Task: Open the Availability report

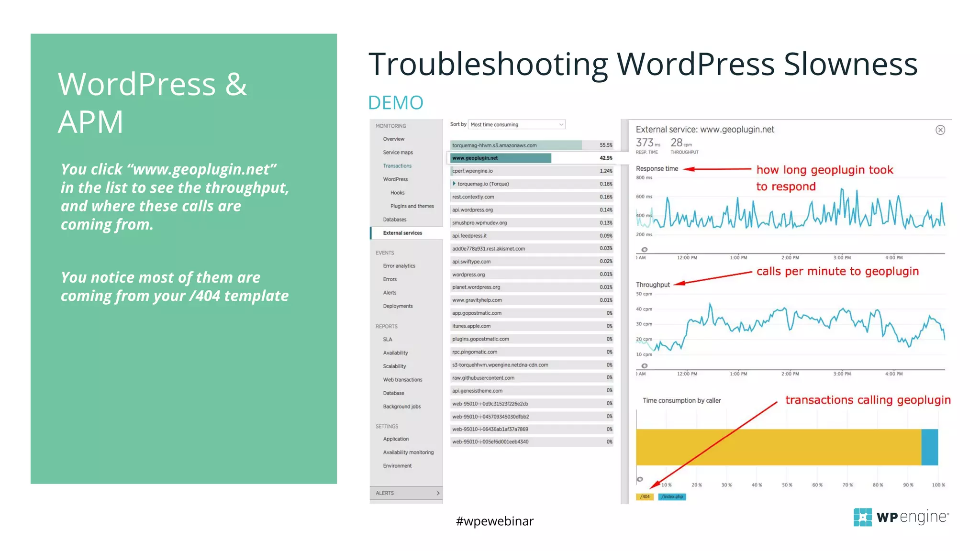Action: click(x=395, y=353)
